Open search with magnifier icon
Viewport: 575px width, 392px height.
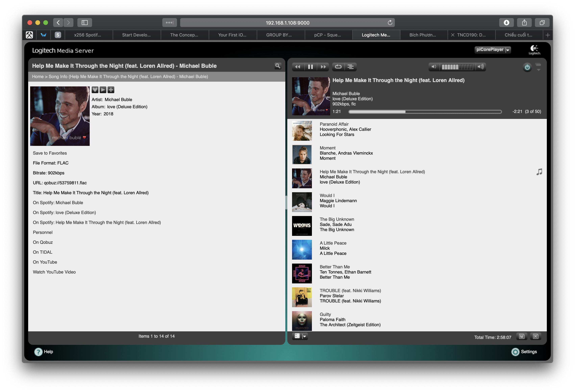[x=278, y=66]
